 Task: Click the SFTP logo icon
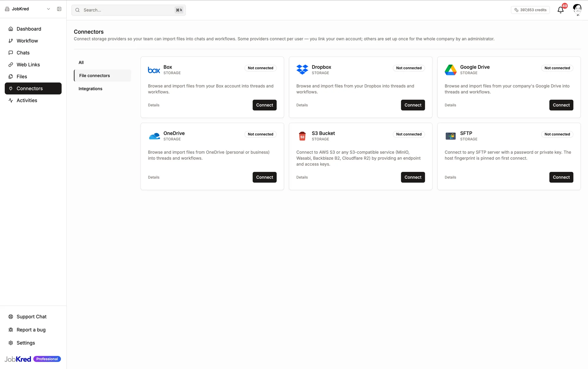(450, 136)
